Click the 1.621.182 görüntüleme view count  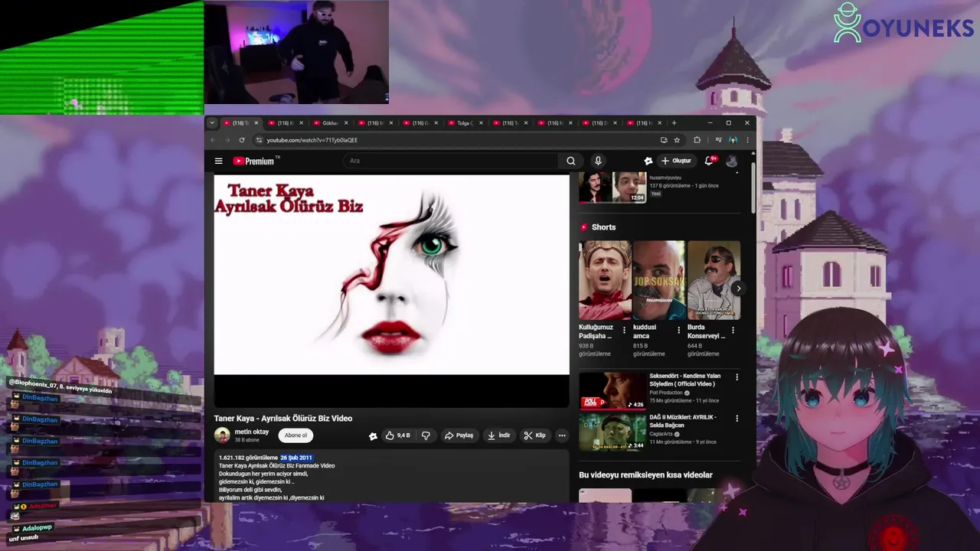(x=248, y=458)
